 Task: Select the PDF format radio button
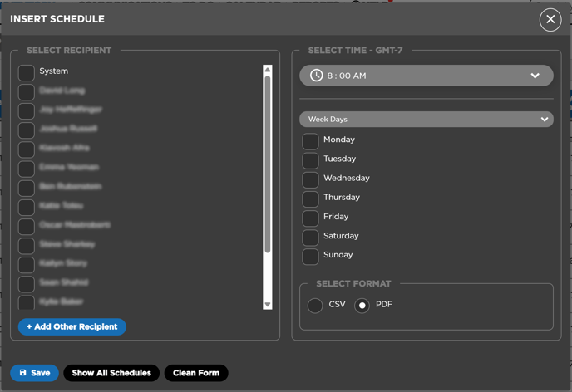(x=362, y=306)
